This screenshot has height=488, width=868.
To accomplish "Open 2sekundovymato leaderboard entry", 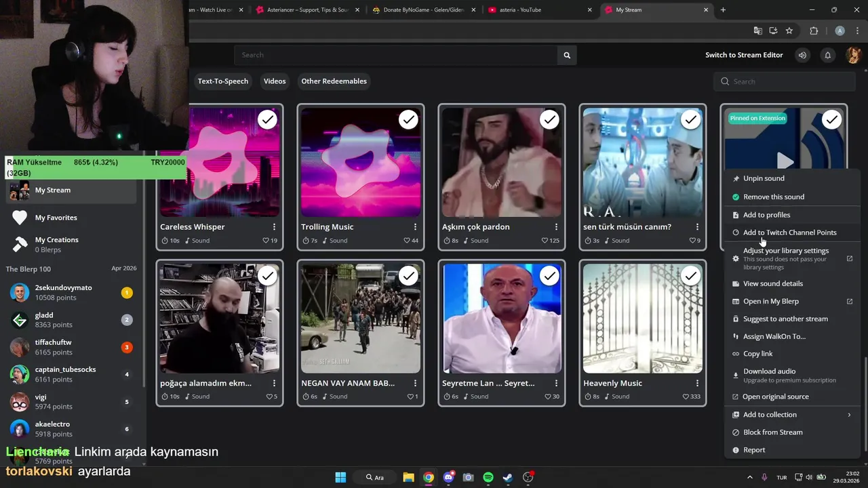I will tap(72, 293).
